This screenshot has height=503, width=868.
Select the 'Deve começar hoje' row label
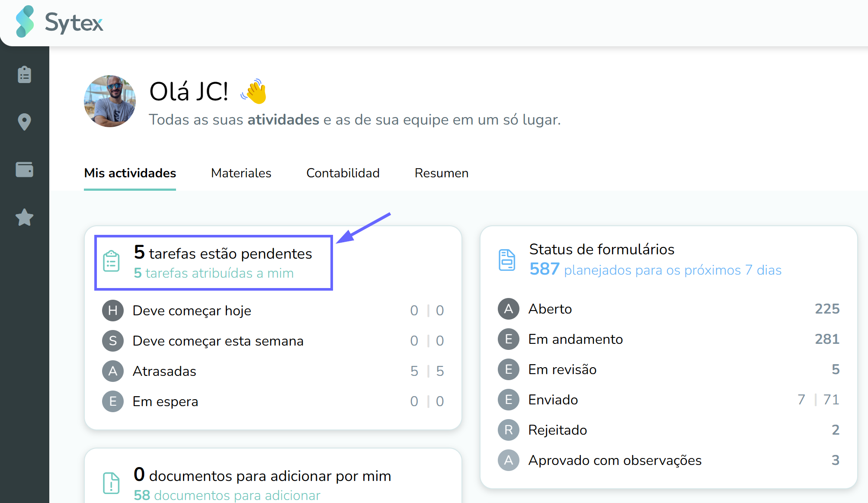click(192, 311)
